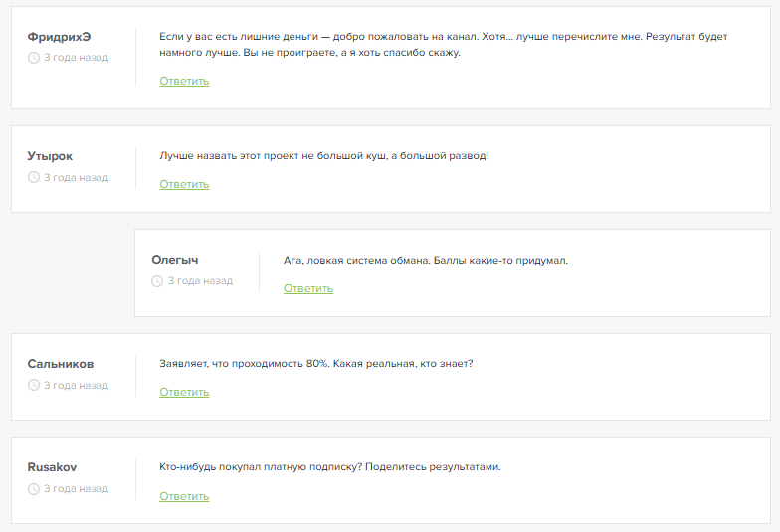Viewport: 780px width, 532px height.
Task: Click the username Rusakov
Action: pos(52,467)
